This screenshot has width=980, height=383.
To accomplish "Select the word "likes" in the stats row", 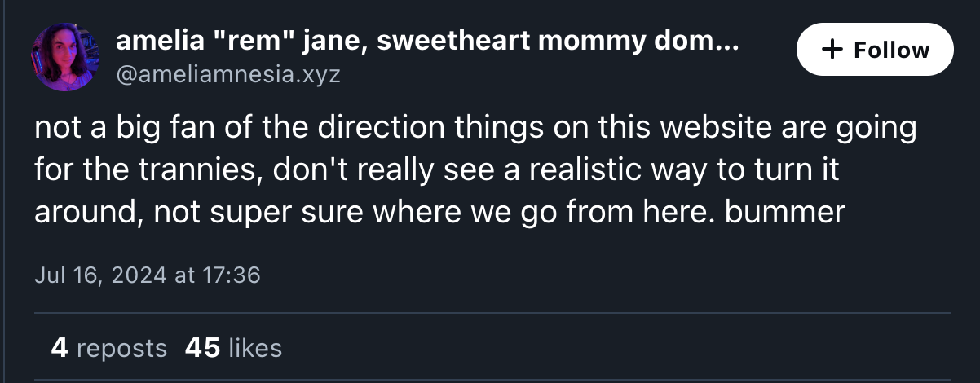I will [255, 348].
